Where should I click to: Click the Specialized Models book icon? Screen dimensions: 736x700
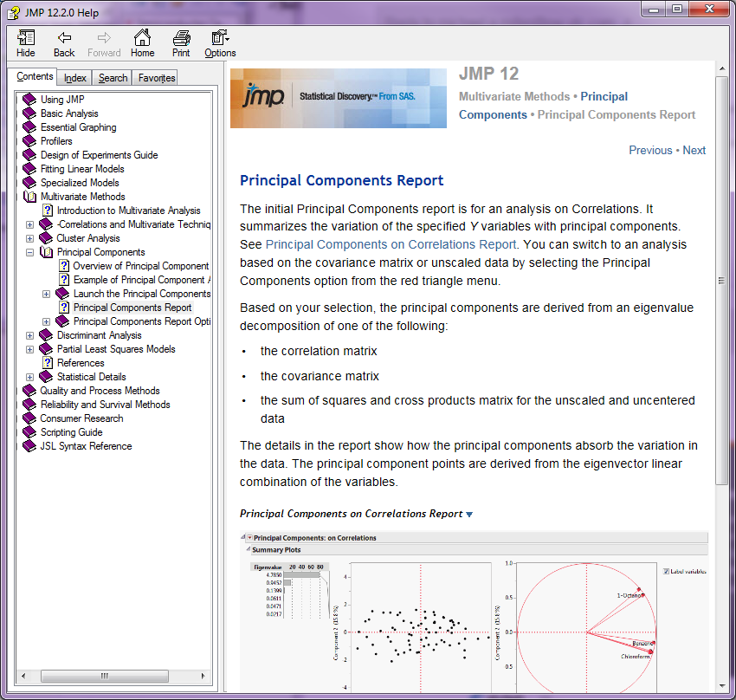[x=29, y=183]
